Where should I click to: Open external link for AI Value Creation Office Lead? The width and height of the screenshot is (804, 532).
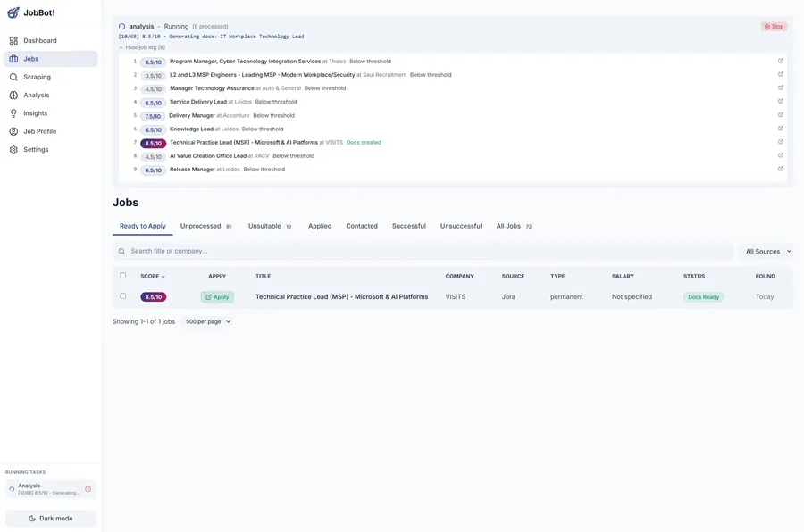pyautogui.click(x=781, y=155)
